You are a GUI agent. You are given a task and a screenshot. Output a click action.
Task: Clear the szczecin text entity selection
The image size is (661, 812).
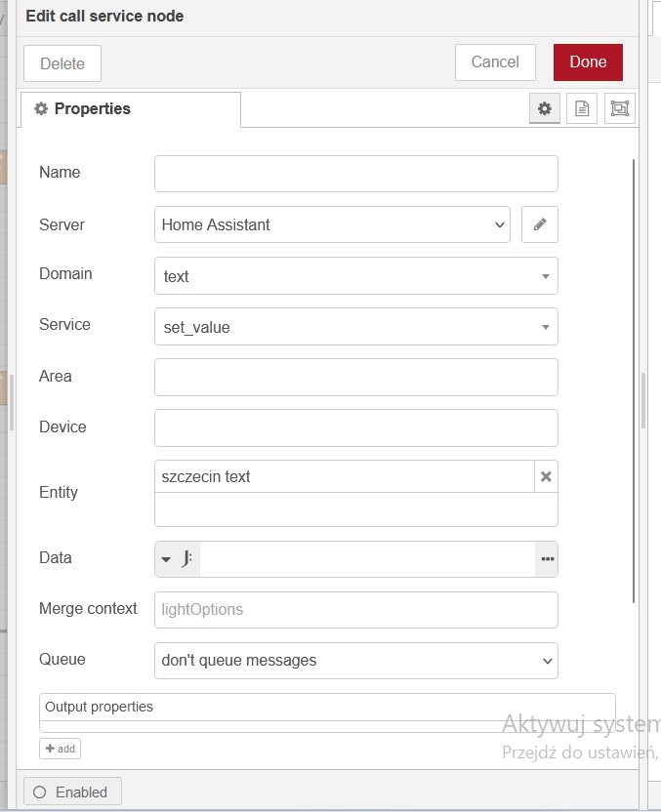pyautogui.click(x=546, y=477)
